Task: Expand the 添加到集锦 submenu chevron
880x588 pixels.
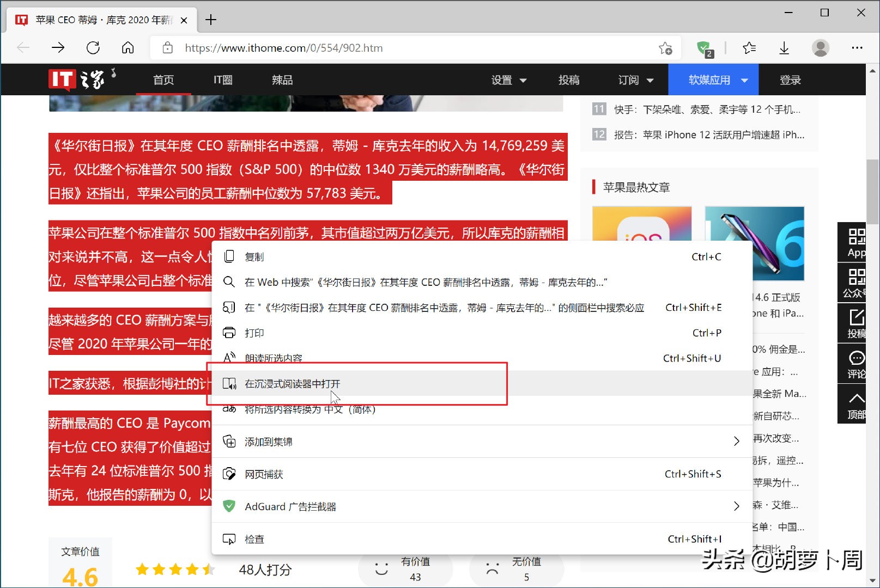Action: coord(737,442)
